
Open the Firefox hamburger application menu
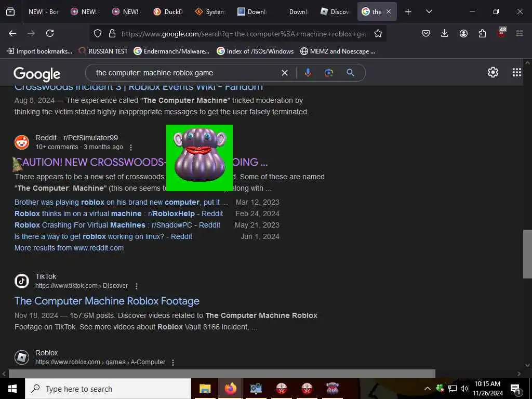[x=520, y=33]
